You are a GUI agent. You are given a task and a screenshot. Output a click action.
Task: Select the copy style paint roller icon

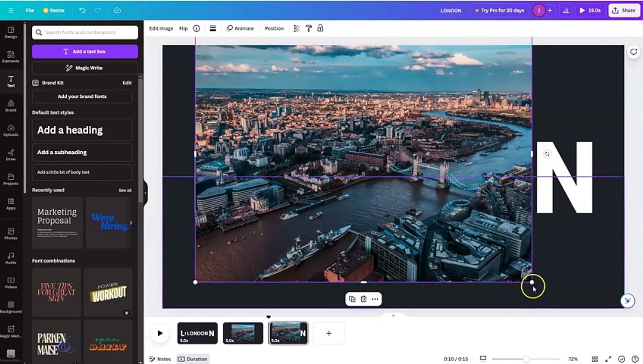pyautogui.click(x=309, y=28)
